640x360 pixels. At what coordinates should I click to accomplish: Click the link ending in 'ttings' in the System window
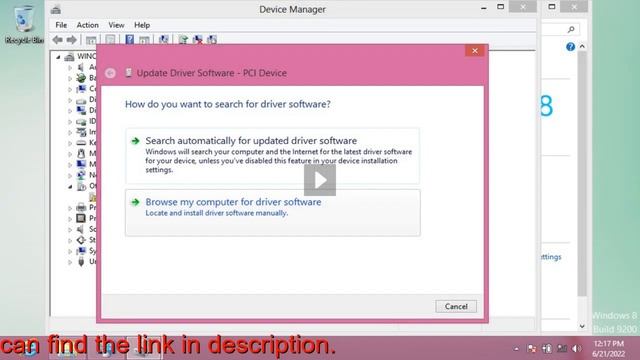point(551,257)
